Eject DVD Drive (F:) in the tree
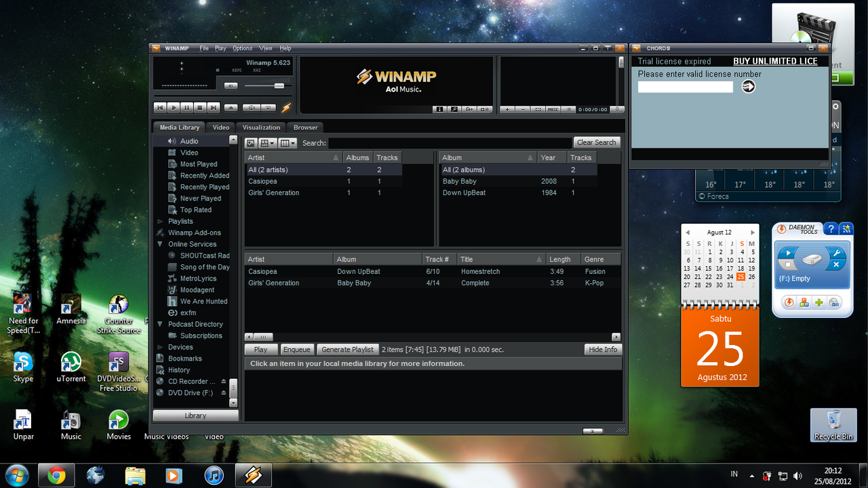Viewport: 868px width, 488px height. (224, 393)
